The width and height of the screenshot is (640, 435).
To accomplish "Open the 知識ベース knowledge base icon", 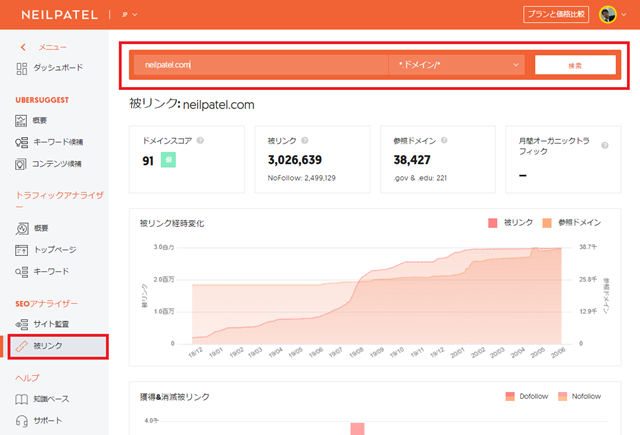I will 23,399.
